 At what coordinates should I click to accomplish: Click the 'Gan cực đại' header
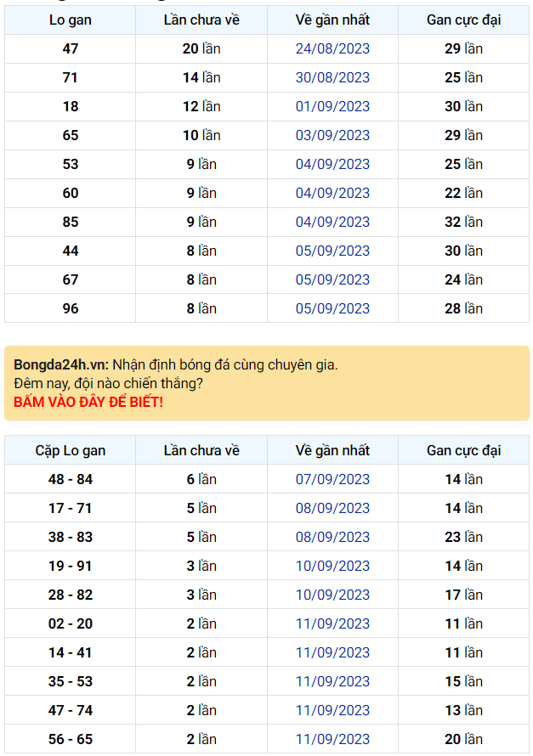coord(463,20)
